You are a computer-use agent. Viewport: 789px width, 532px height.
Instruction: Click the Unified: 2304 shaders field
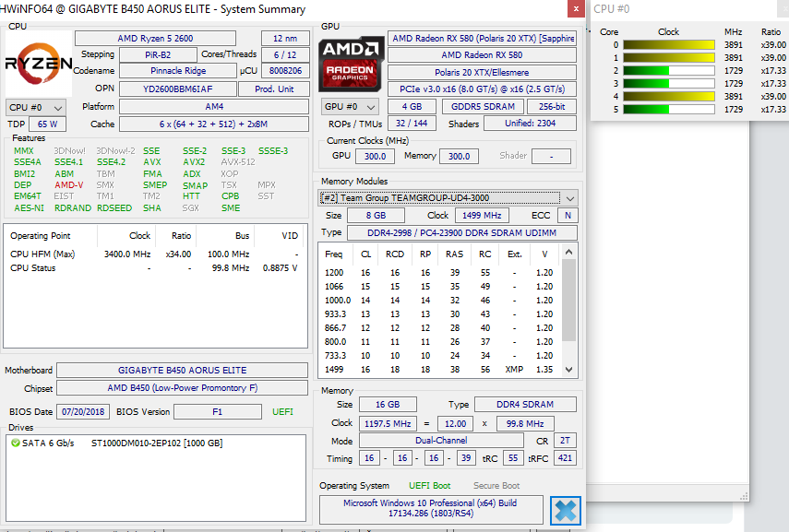(530, 124)
